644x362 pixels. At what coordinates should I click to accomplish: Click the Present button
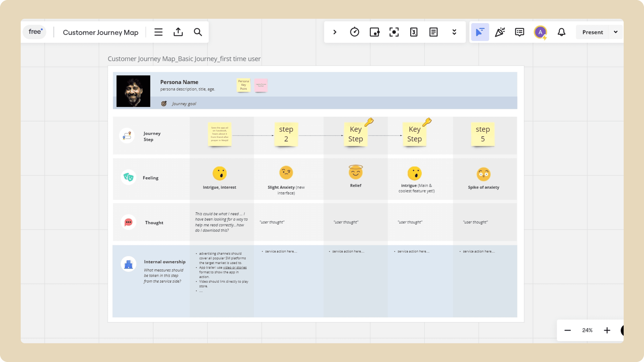pos(593,32)
